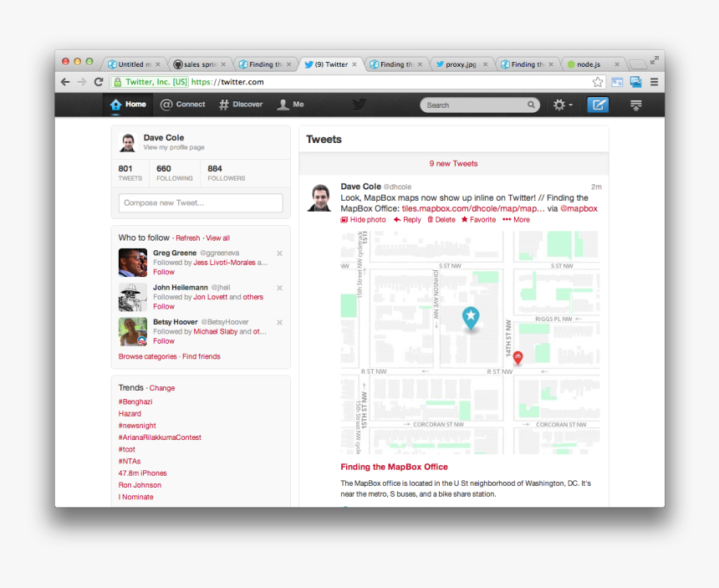The height and width of the screenshot is (588, 719).
Task: Open the tiles.mapbox.com link
Action: pos(473,209)
